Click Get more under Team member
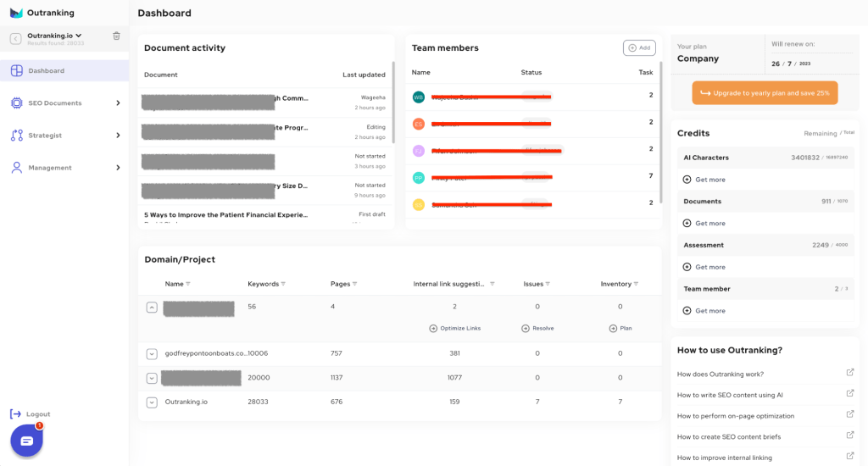 pyautogui.click(x=710, y=310)
